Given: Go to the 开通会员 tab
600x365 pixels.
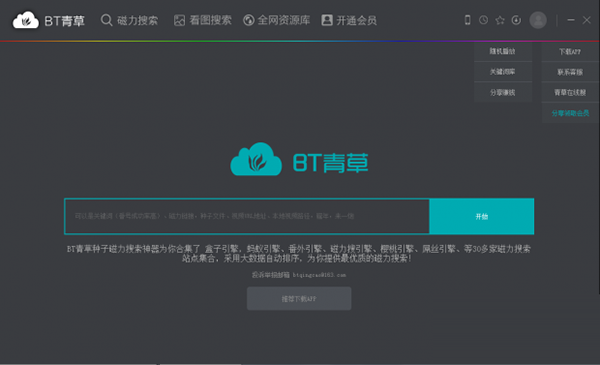Looking at the screenshot, I should click(x=349, y=20).
